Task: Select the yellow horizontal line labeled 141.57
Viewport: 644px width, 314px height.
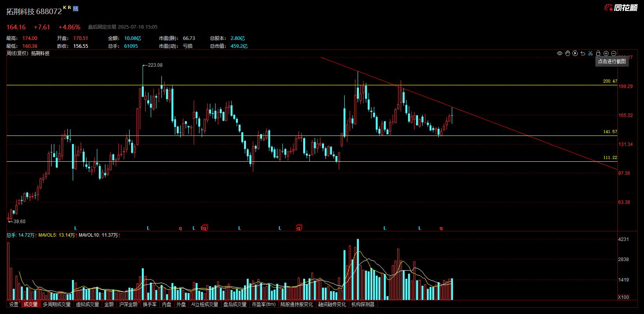Action: coord(311,135)
